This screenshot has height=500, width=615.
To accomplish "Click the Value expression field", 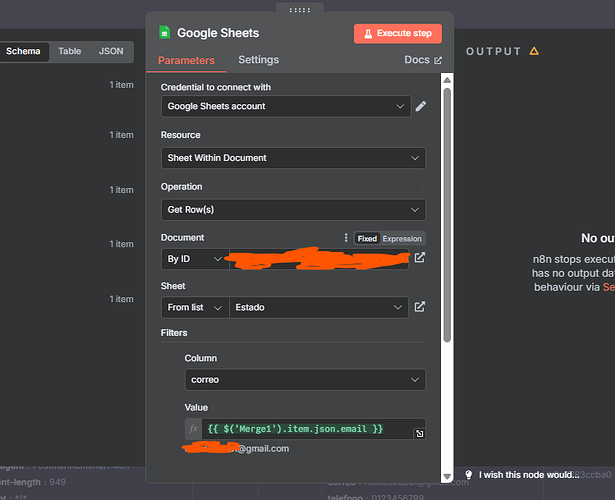I will pos(308,429).
